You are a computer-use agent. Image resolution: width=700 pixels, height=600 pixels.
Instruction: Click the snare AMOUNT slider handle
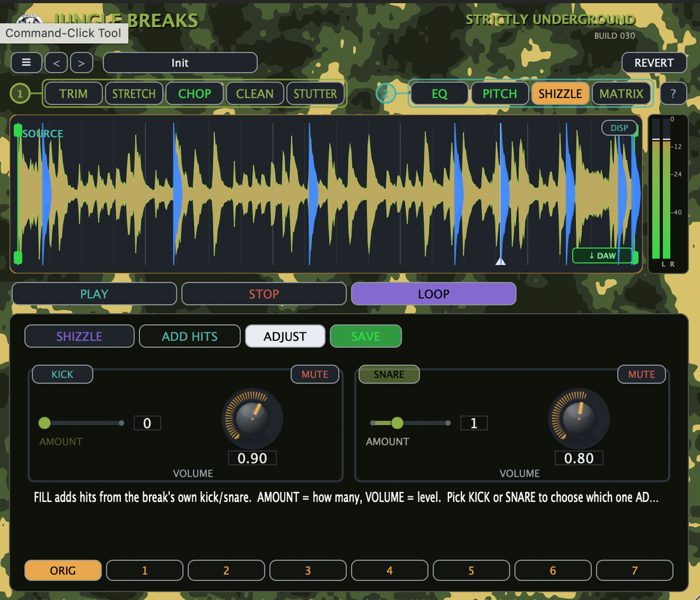click(x=397, y=422)
